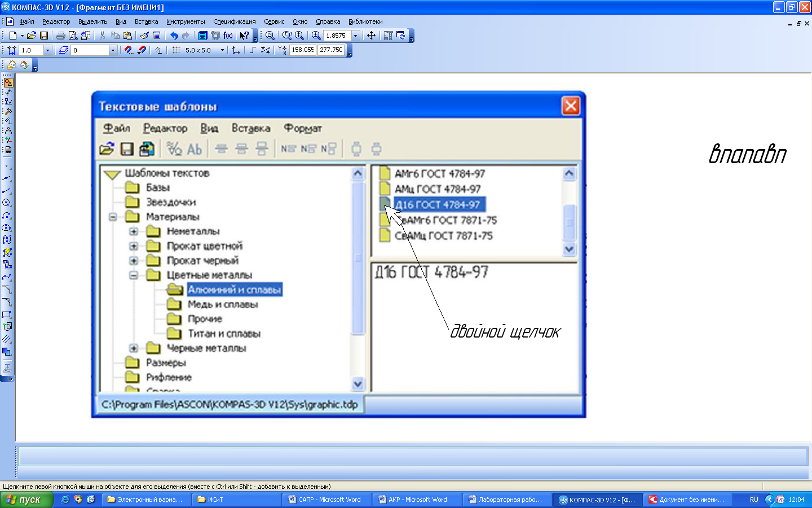
Task: Open the Библиотеки menu
Action: coord(365,21)
